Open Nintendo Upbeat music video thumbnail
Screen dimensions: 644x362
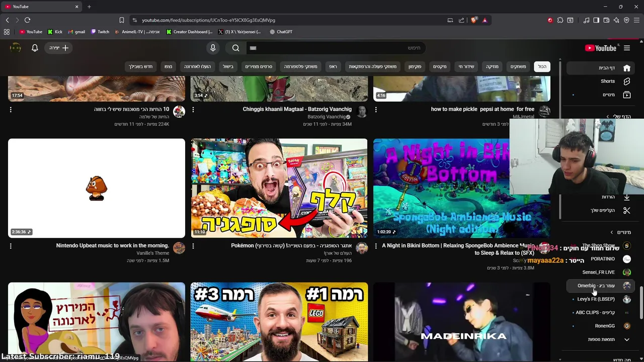tap(97, 188)
